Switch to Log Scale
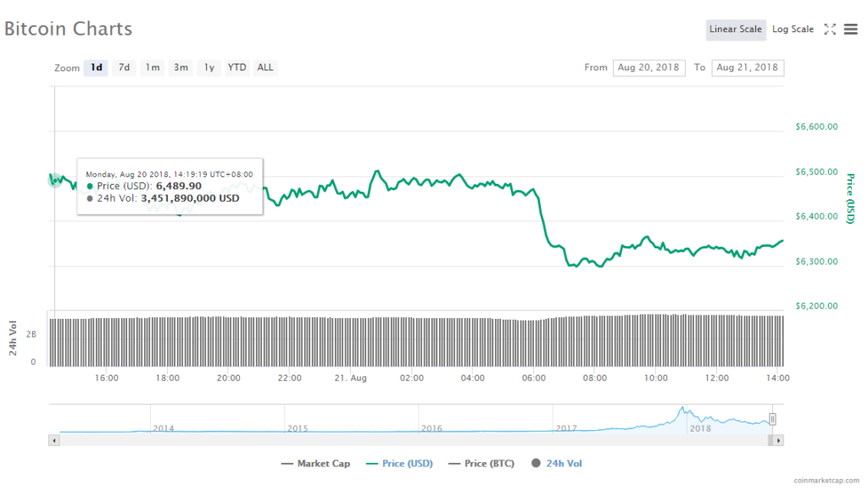 793,30
